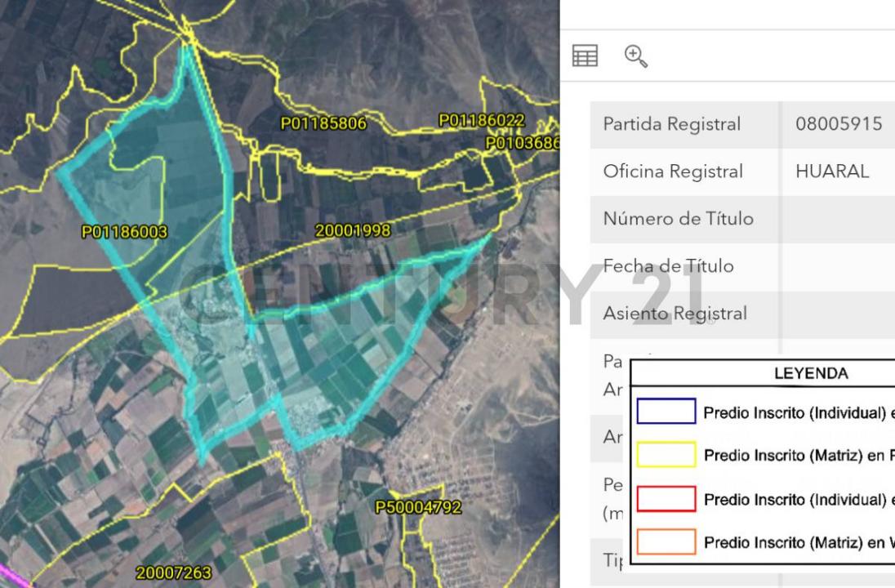Click the zoom-to magnifier icon

click(x=635, y=56)
